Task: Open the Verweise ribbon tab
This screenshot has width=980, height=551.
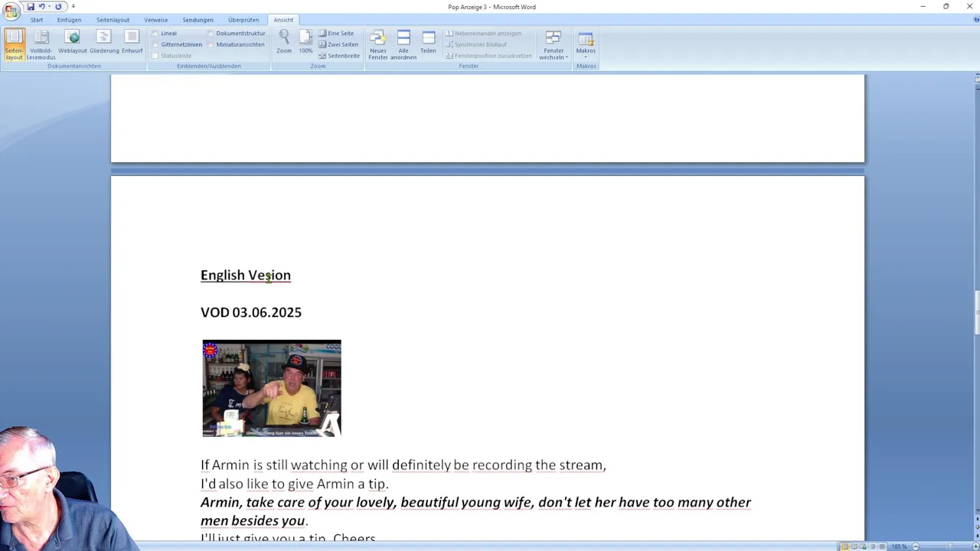Action: tap(156, 20)
